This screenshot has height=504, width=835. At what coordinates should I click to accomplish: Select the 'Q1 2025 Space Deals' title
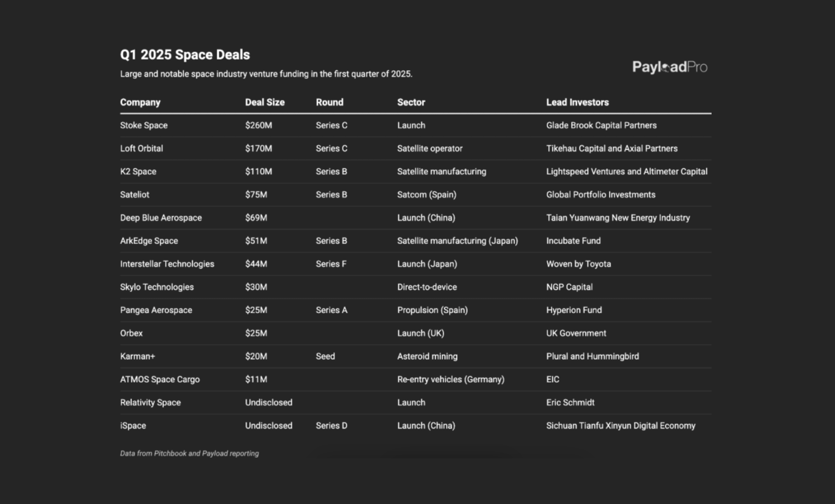pos(185,55)
